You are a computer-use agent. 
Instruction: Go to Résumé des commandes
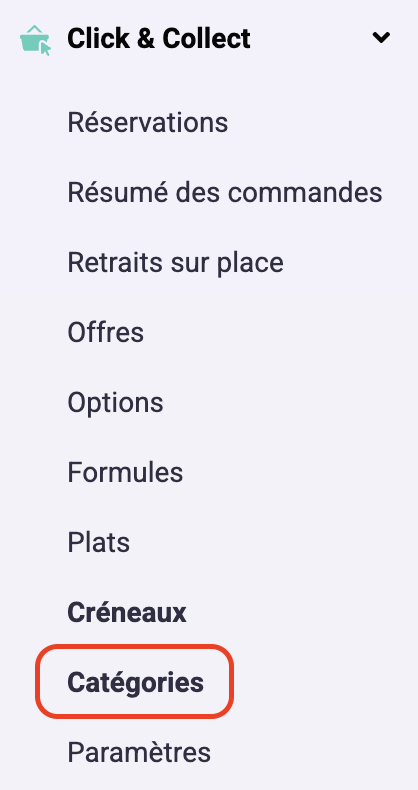225,192
